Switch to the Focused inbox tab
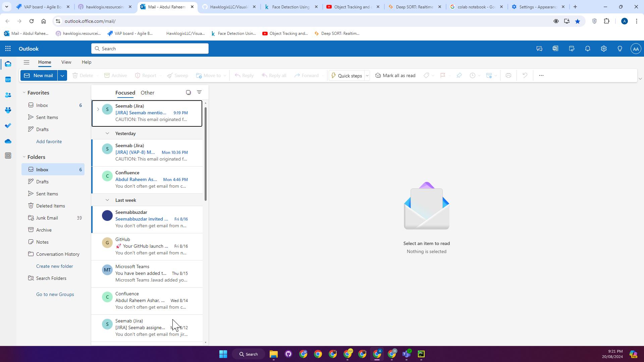The height and width of the screenshot is (362, 644). pos(125,93)
